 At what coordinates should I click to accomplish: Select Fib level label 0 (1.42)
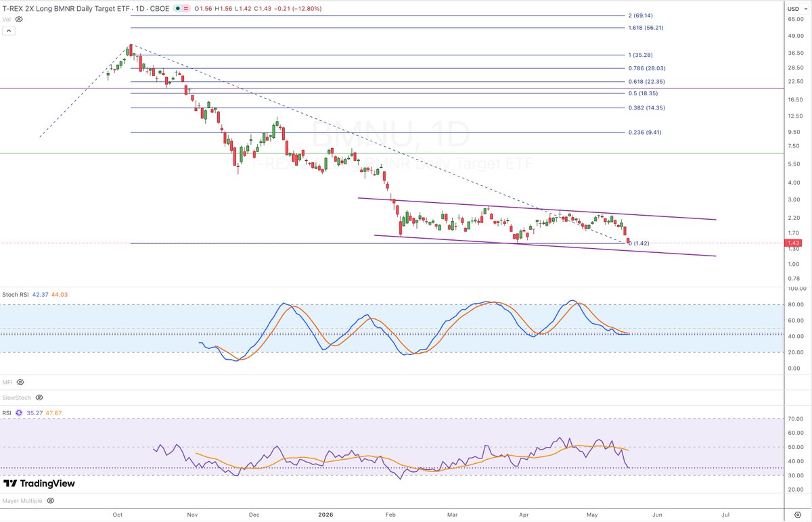[640, 243]
